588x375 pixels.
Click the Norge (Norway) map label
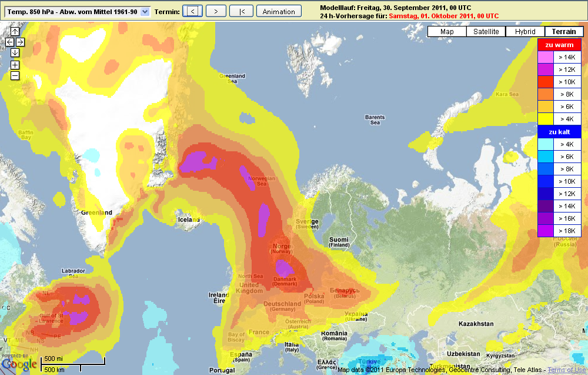pyautogui.click(x=282, y=248)
